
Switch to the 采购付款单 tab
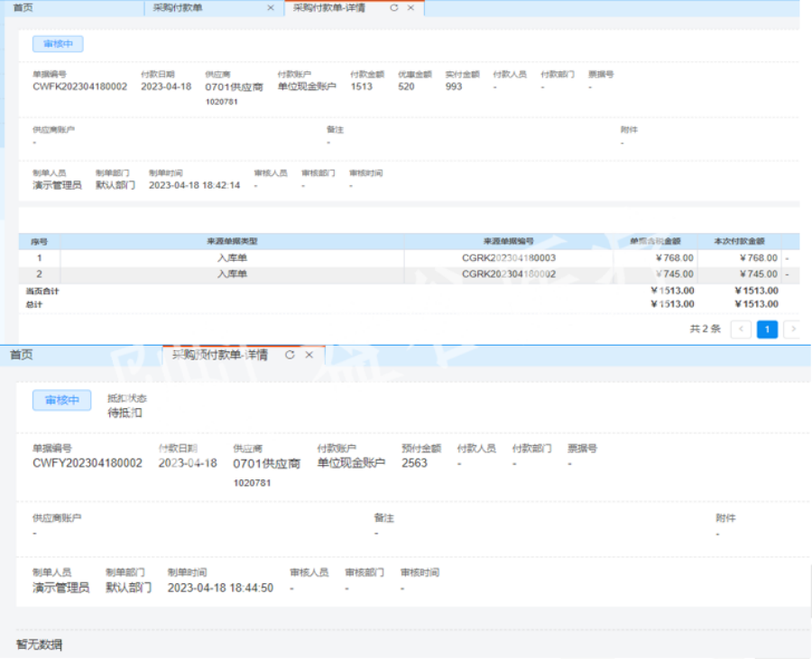pos(178,8)
